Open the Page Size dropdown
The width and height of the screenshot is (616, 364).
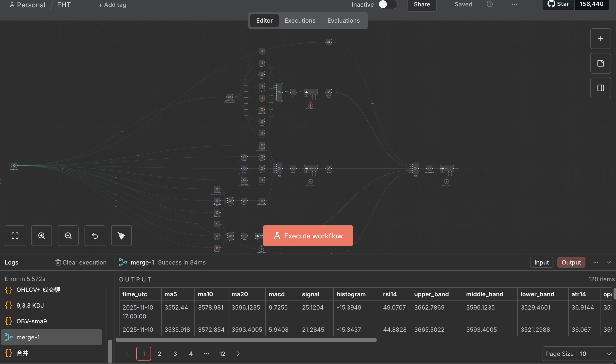[x=596, y=354]
